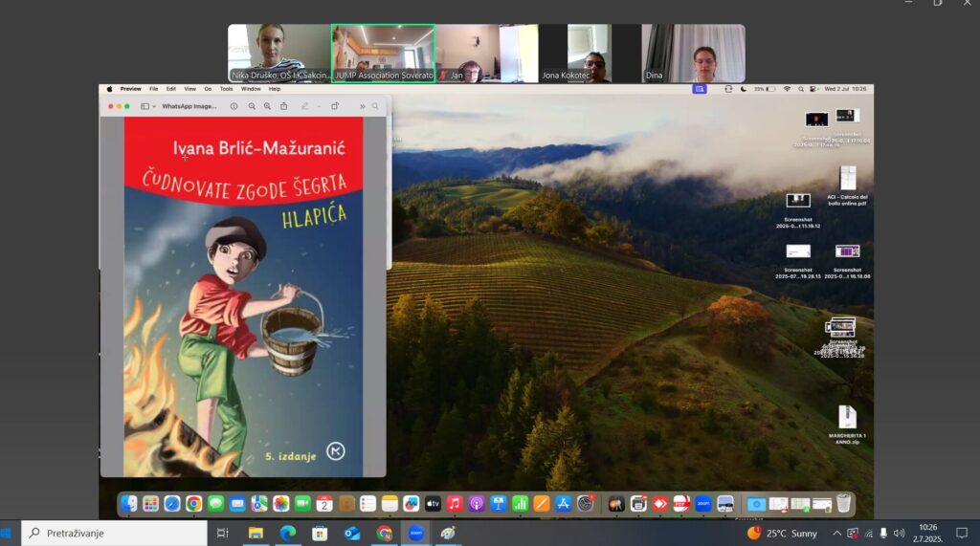980x546 pixels.
Task: Select Dina's video tile
Action: (693, 54)
